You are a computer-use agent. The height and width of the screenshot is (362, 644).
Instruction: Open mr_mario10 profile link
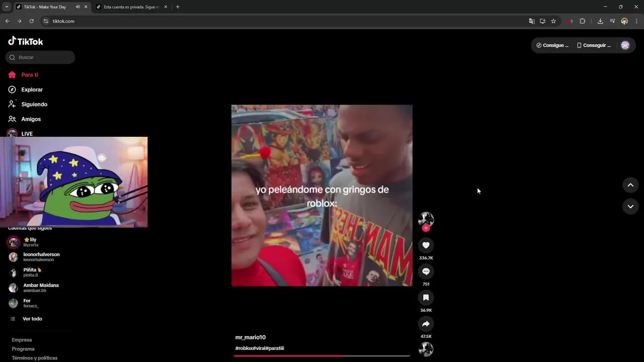pos(251,337)
